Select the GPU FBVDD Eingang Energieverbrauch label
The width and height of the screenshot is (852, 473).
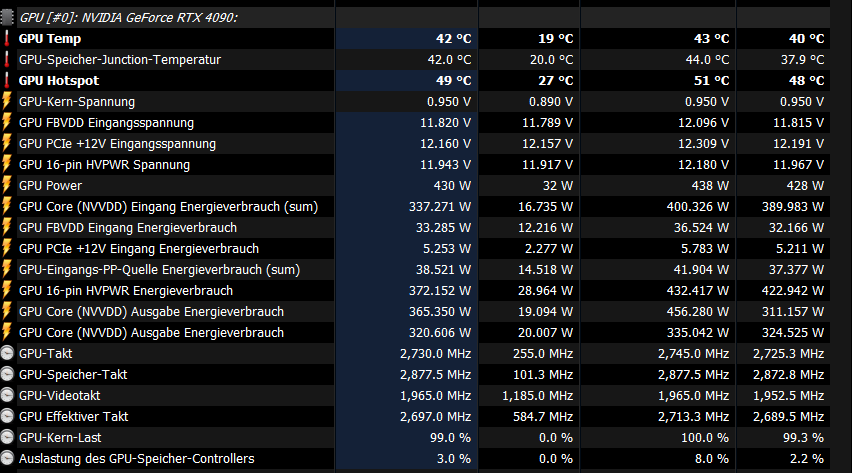(x=128, y=228)
